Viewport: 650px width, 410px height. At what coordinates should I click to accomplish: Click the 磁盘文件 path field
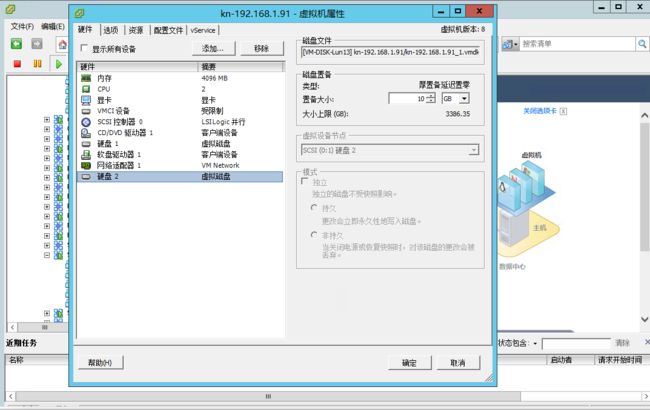point(390,52)
